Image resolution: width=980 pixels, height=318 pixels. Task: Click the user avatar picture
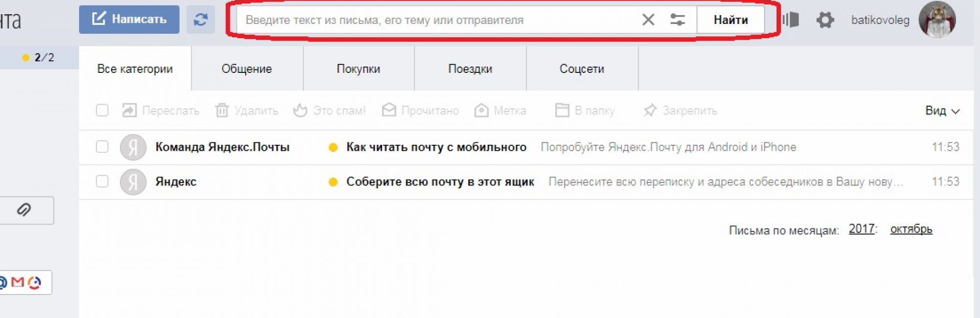pyautogui.click(x=937, y=20)
